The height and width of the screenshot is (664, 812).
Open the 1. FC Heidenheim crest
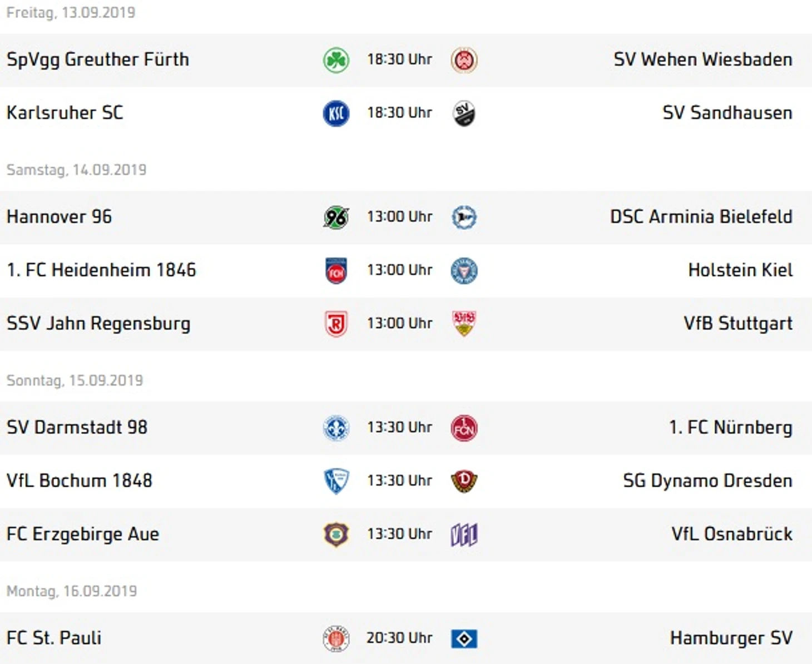tap(336, 270)
